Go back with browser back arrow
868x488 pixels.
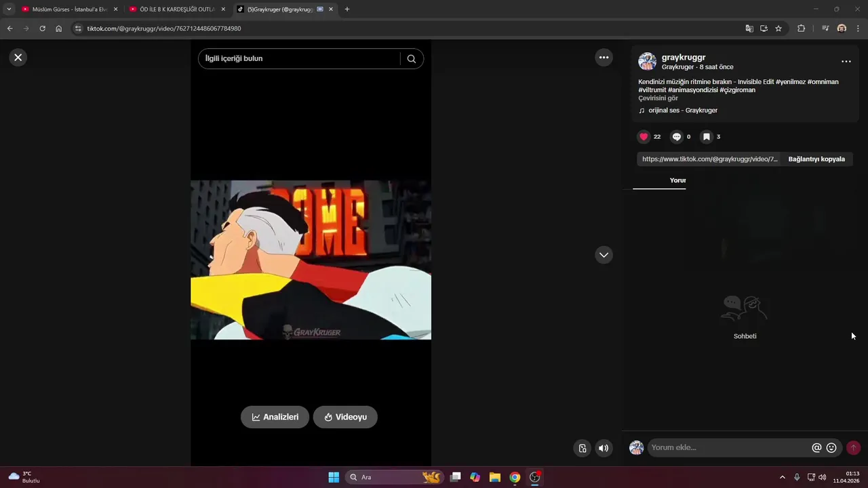9,28
